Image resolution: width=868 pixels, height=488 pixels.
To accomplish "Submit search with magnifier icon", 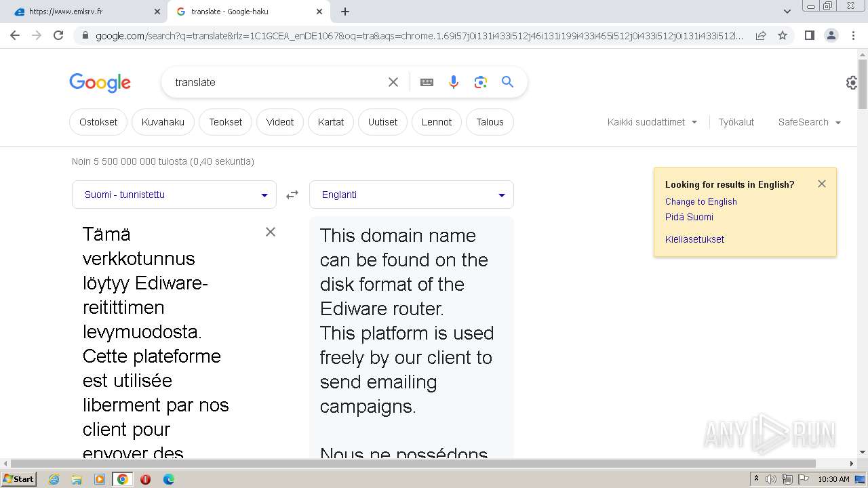I will click(x=508, y=82).
